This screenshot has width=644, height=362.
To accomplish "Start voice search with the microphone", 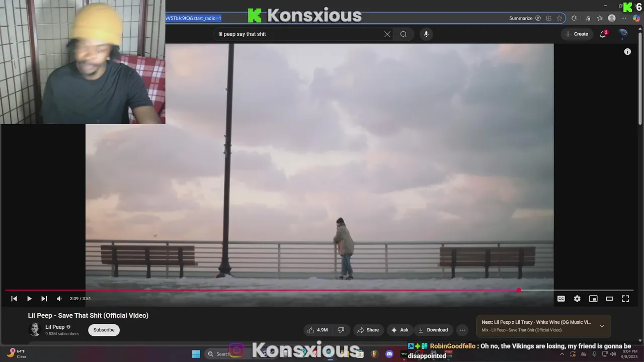I will point(426,34).
